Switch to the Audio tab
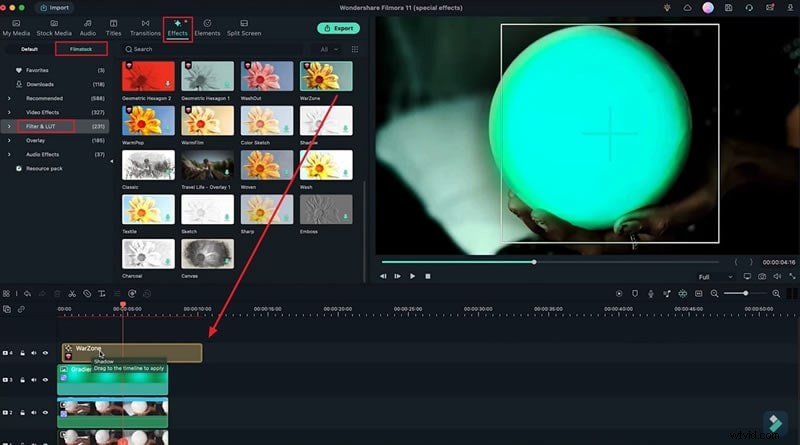The height and width of the screenshot is (445, 800). (x=88, y=28)
